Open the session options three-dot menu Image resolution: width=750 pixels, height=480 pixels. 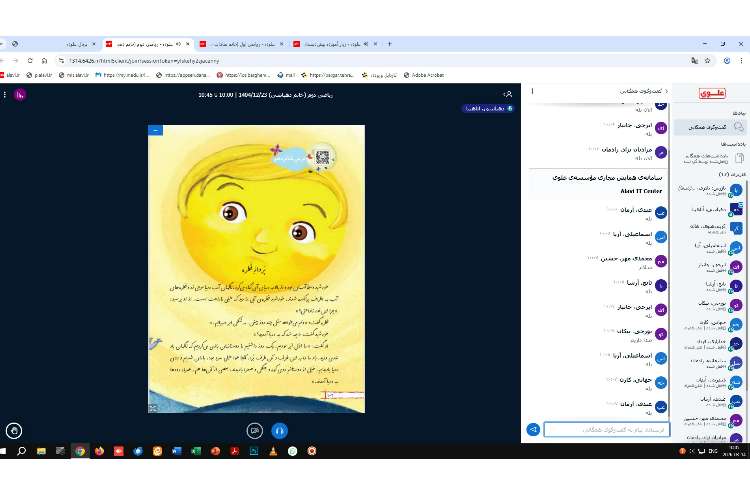4,95
